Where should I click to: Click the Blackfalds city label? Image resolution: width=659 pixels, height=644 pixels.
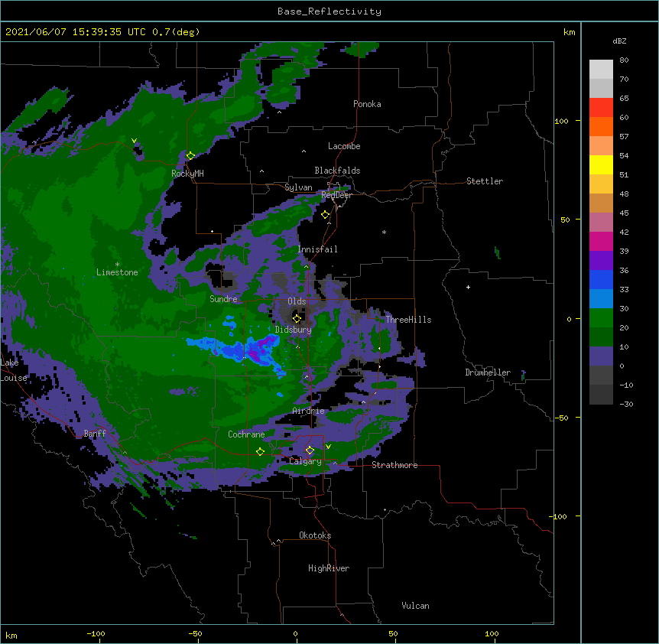tap(337, 171)
